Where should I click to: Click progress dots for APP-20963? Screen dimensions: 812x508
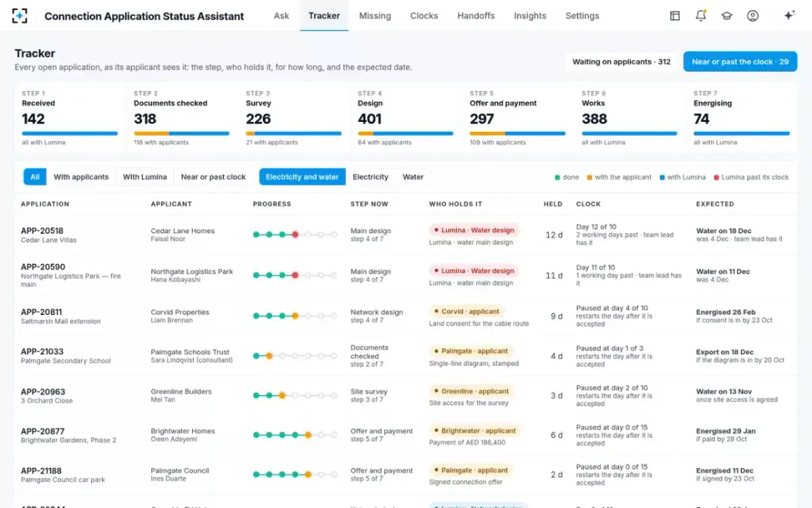295,396
